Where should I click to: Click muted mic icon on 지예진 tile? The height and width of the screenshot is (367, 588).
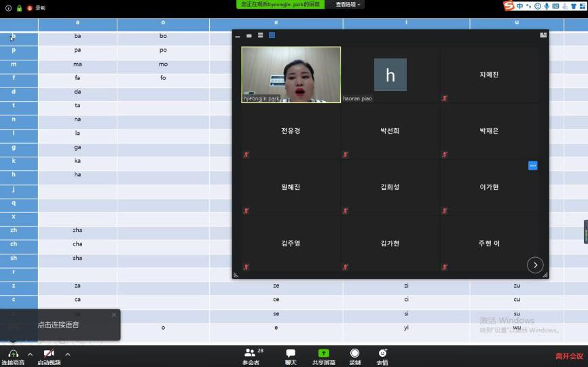[445, 98]
